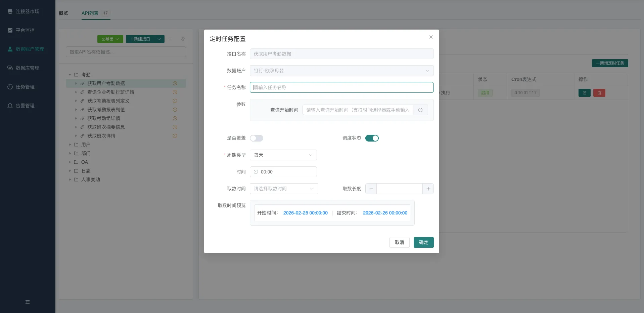Screen dimensions: 644x313
Task: Click the 确定 button
Action: coord(423,242)
